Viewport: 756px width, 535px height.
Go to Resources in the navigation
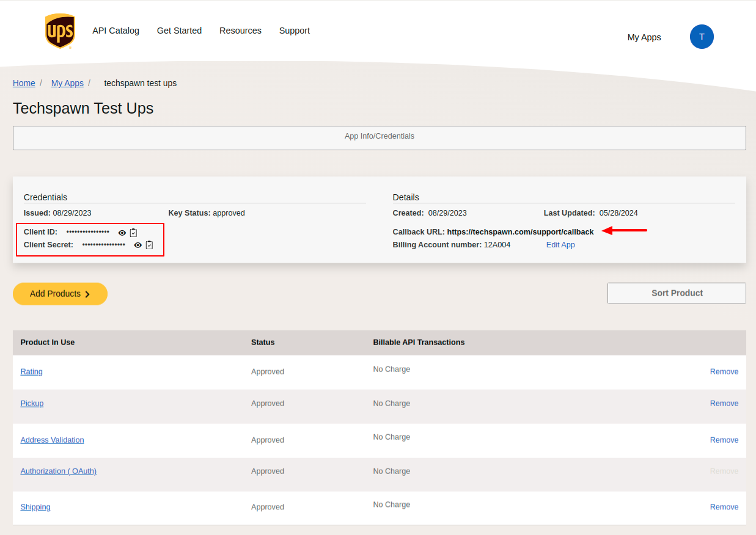pyautogui.click(x=240, y=31)
